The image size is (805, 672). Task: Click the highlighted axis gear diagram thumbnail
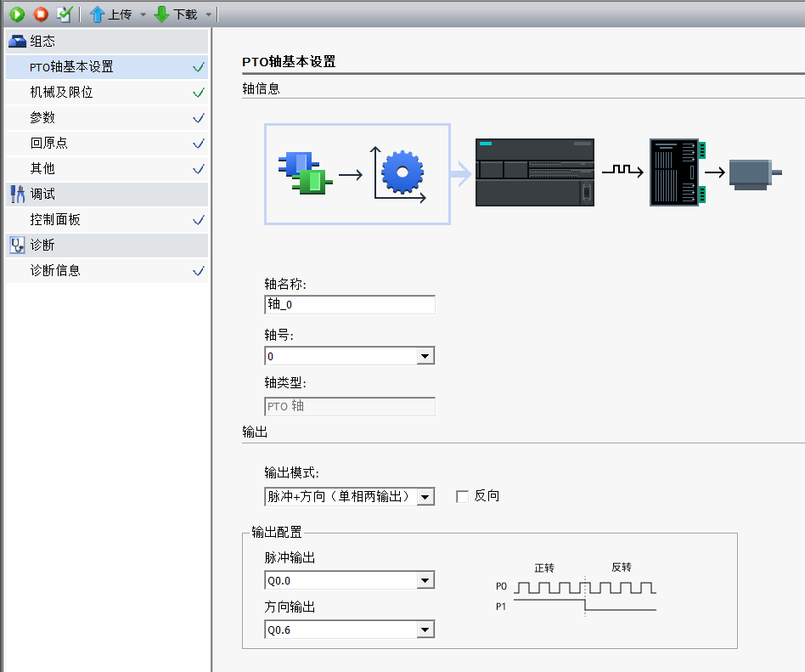point(357,174)
